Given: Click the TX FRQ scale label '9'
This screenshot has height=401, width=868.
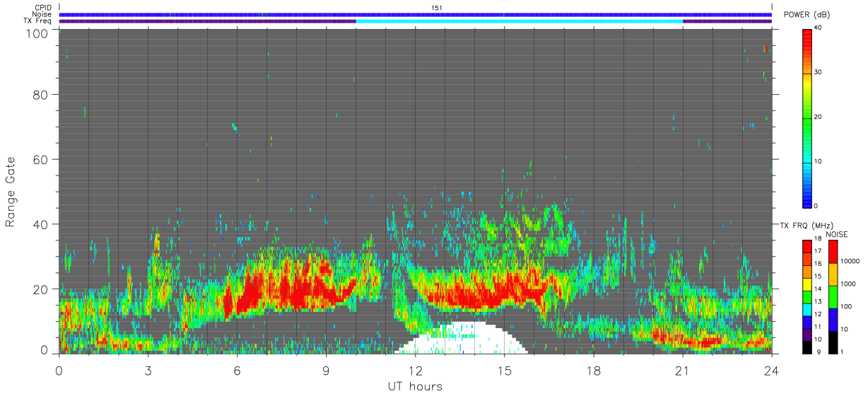Looking at the screenshot, I should 817,351.
